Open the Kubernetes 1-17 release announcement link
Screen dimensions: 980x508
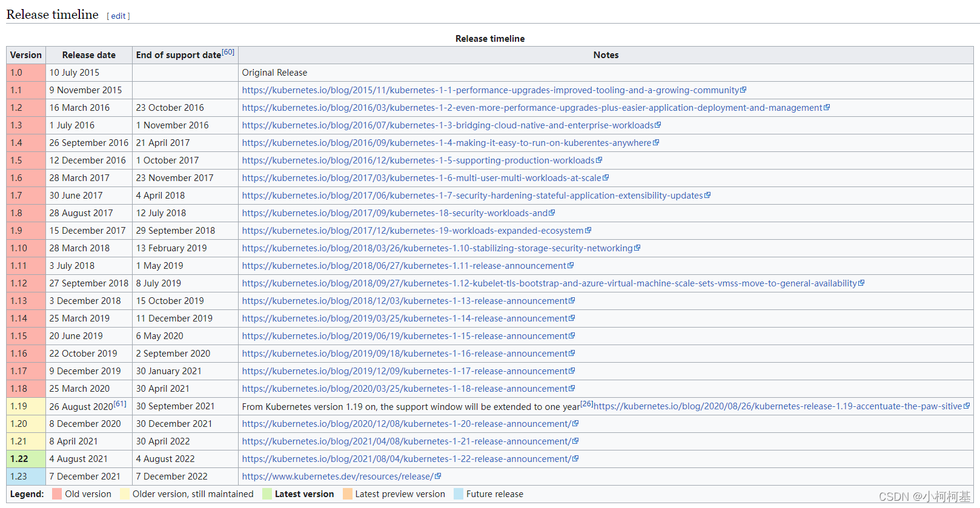click(x=405, y=371)
